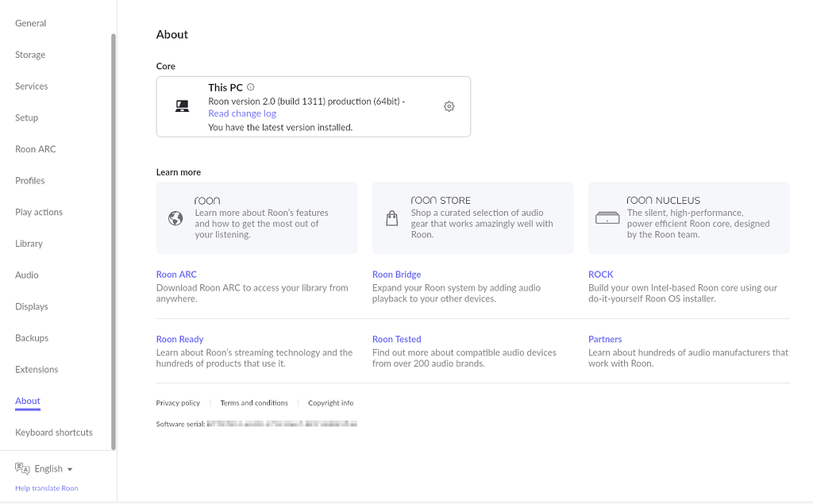Open Extensions settings
The width and height of the screenshot is (813, 504).
(37, 370)
